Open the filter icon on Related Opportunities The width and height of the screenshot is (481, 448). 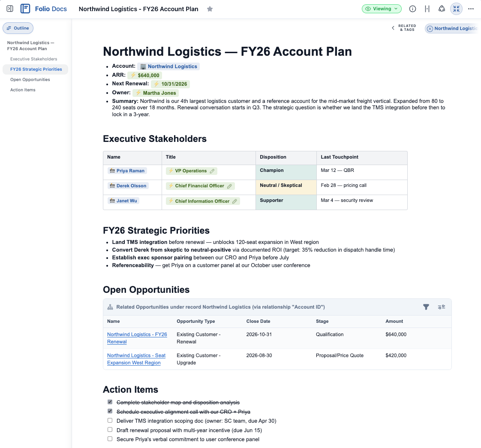pyautogui.click(x=426, y=307)
